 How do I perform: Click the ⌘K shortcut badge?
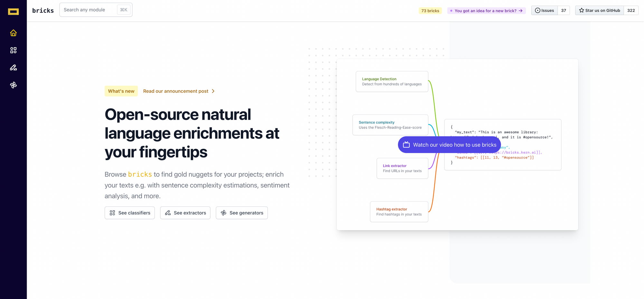tap(124, 10)
